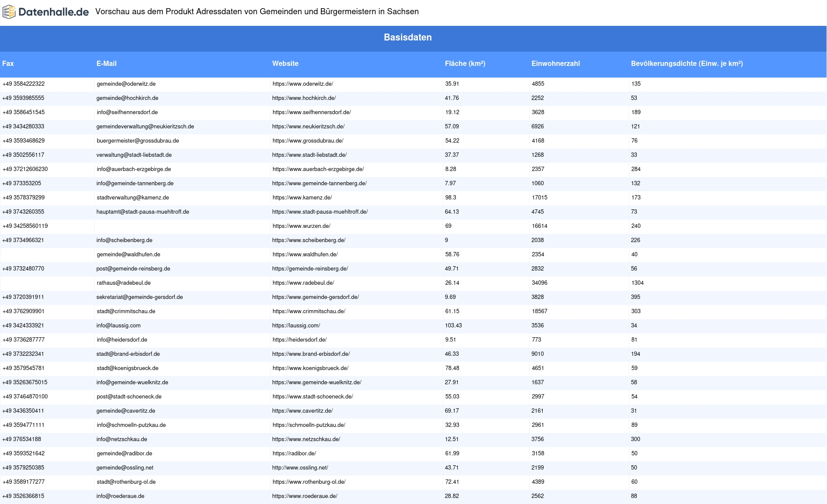Click fax number +49 34258560119
This screenshot has height=504, width=827.
pyautogui.click(x=25, y=226)
